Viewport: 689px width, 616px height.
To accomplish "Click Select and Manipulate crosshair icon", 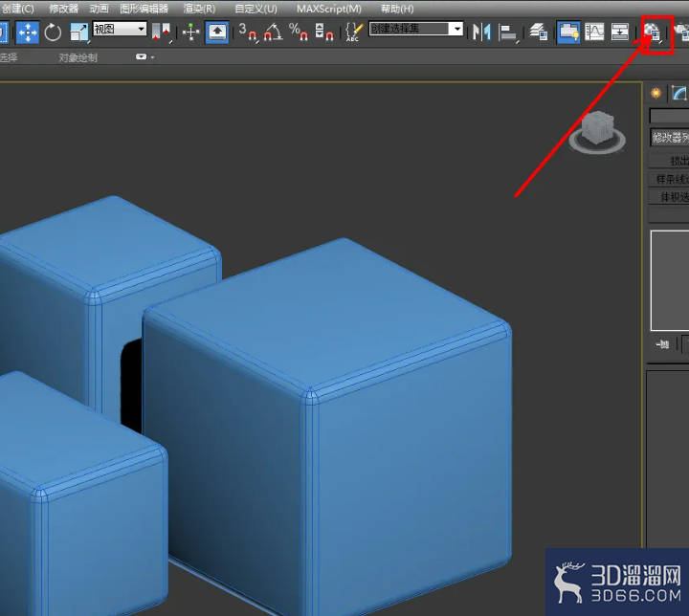I will [191, 33].
